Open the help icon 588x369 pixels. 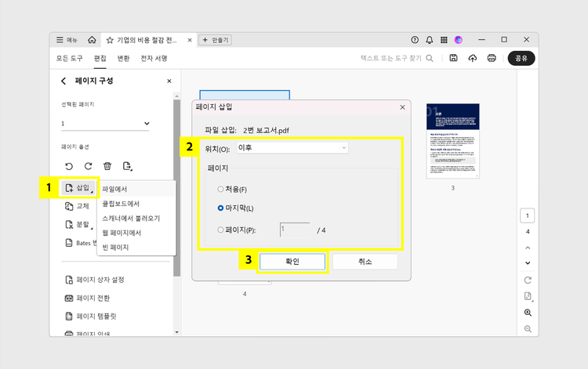point(415,40)
